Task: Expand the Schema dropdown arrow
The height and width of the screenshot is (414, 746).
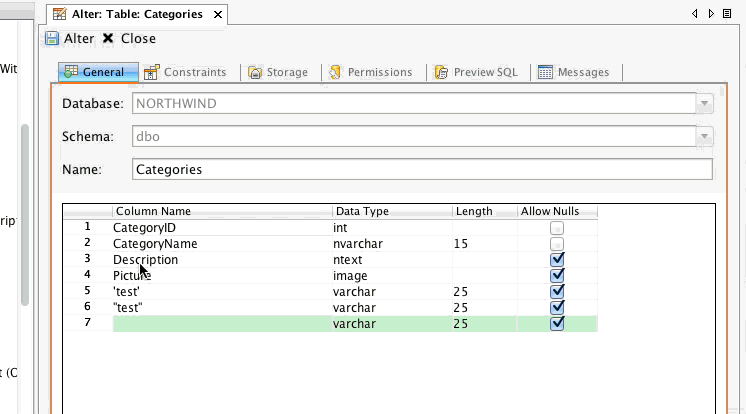Action: pos(705,137)
